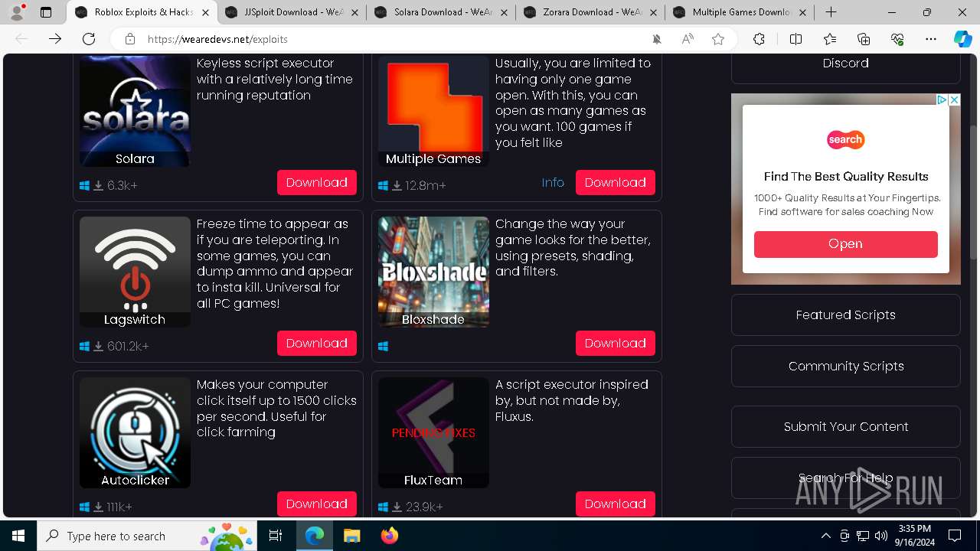Close the ad with X icon
980x551 pixels.
pyautogui.click(x=955, y=99)
